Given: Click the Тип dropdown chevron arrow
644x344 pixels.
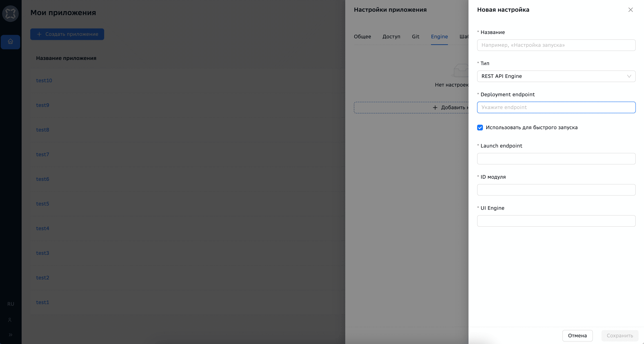Looking at the screenshot, I should pyautogui.click(x=629, y=76).
